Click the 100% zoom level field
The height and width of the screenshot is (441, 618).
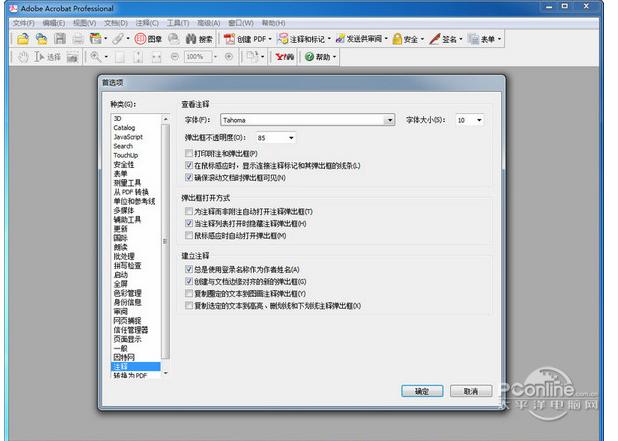point(198,57)
